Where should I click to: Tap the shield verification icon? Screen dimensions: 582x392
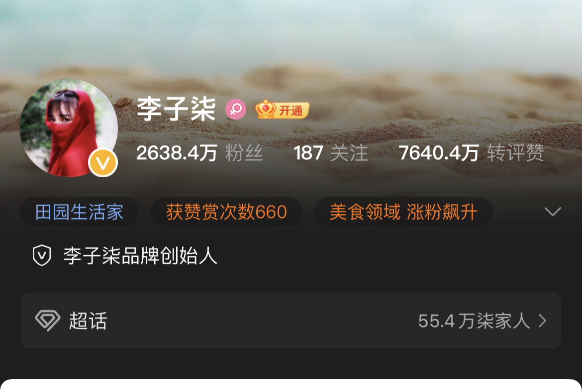click(42, 255)
